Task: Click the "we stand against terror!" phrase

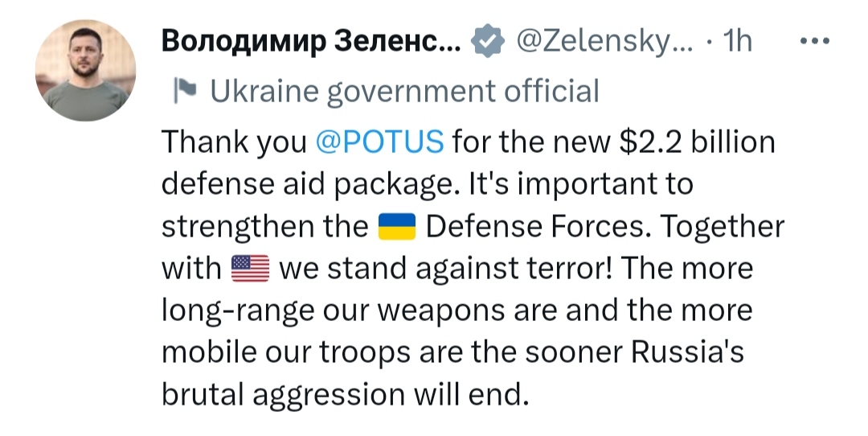Action: pyautogui.click(x=446, y=269)
